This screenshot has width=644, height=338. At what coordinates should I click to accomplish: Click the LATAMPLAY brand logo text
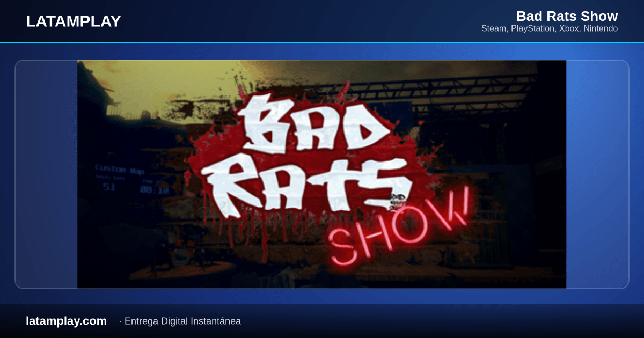pos(74,21)
